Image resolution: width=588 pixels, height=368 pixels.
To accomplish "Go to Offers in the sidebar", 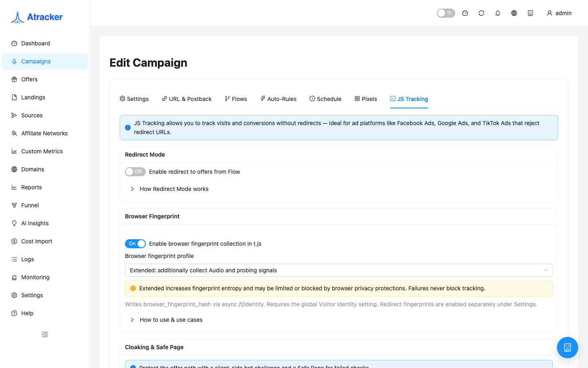I will 45,79.
